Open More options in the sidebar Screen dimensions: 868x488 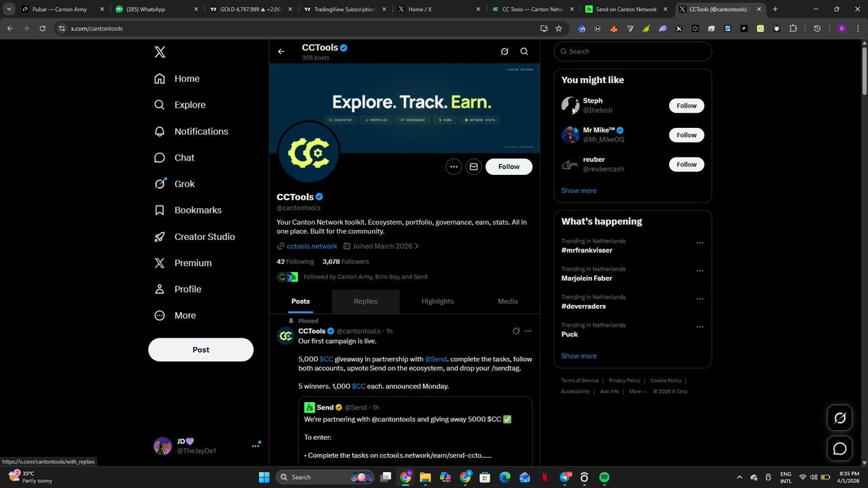pos(174,316)
